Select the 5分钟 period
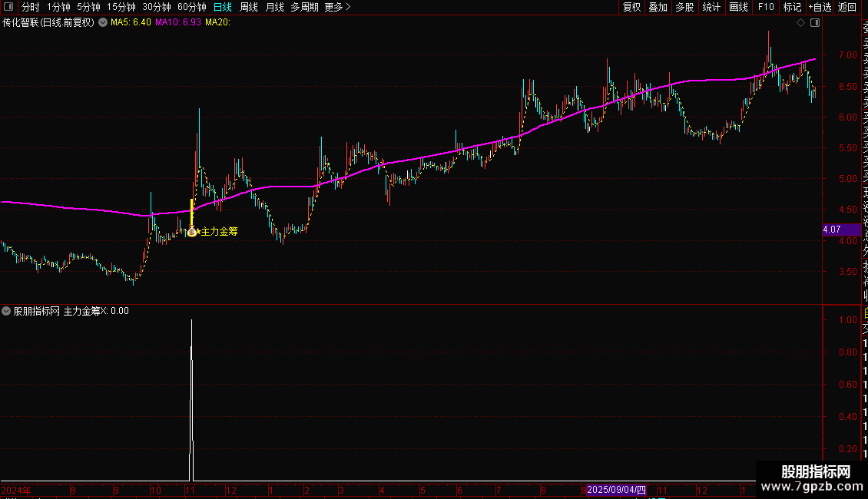Viewport: 868px width, 499px height. [x=88, y=7]
